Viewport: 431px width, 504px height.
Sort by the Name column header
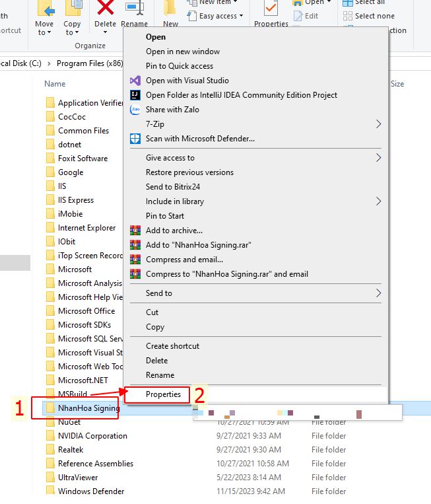click(x=55, y=84)
